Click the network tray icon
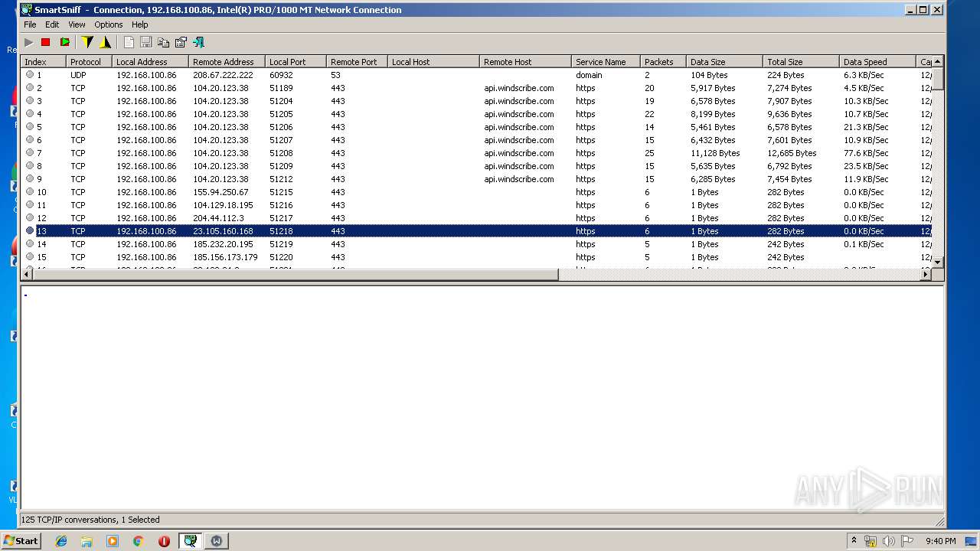The image size is (980, 551). coord(871,541)
